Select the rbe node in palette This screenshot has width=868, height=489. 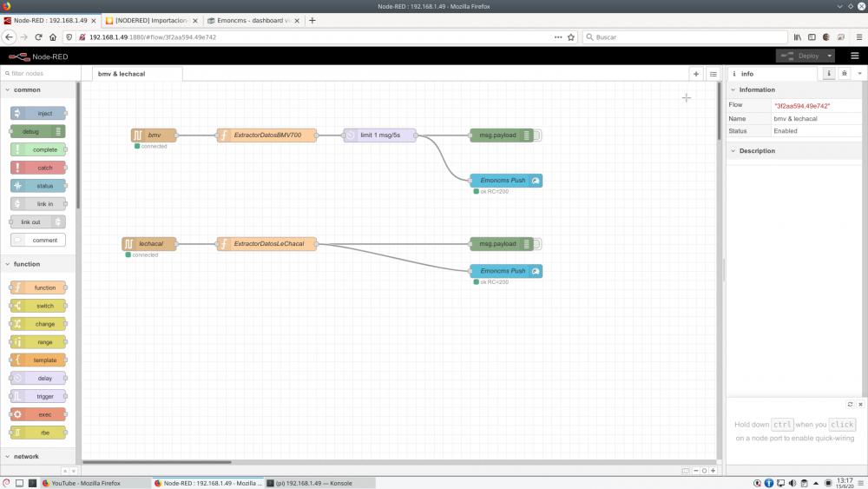(38, 433)
